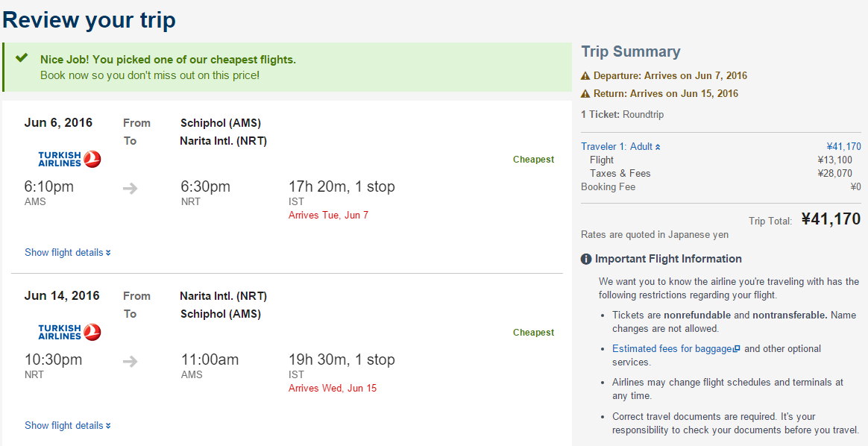Click the ¥41,170 traveler price link

tap(843, 147)
